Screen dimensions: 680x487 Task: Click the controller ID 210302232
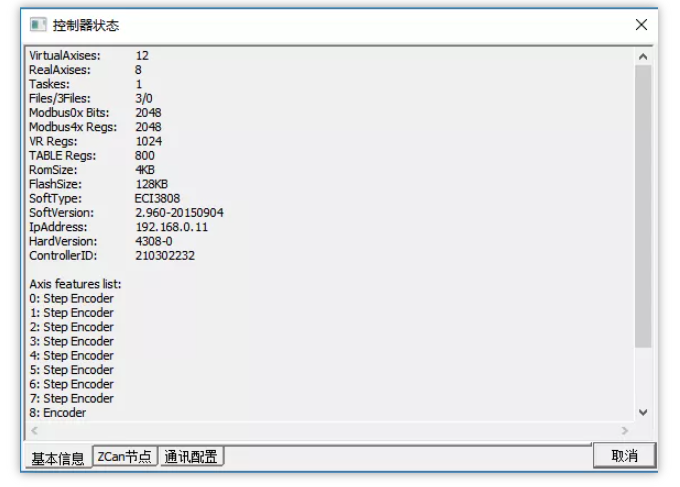pos(165,256)
